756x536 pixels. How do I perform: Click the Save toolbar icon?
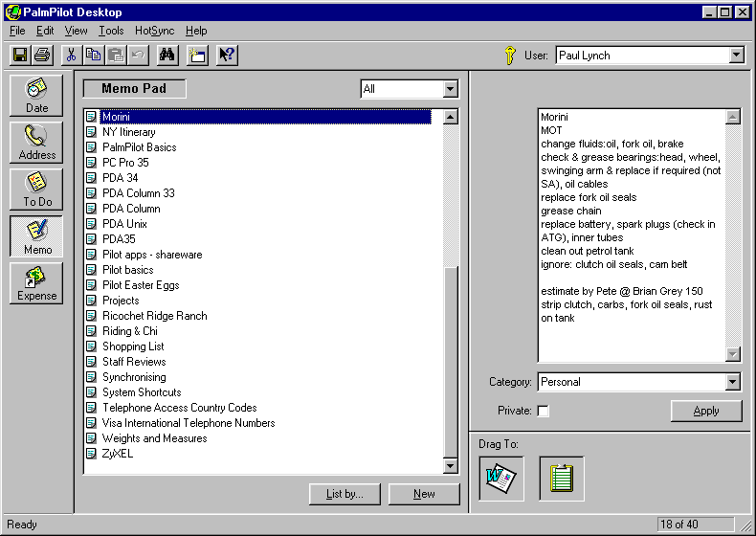click(x=20, y=55)
